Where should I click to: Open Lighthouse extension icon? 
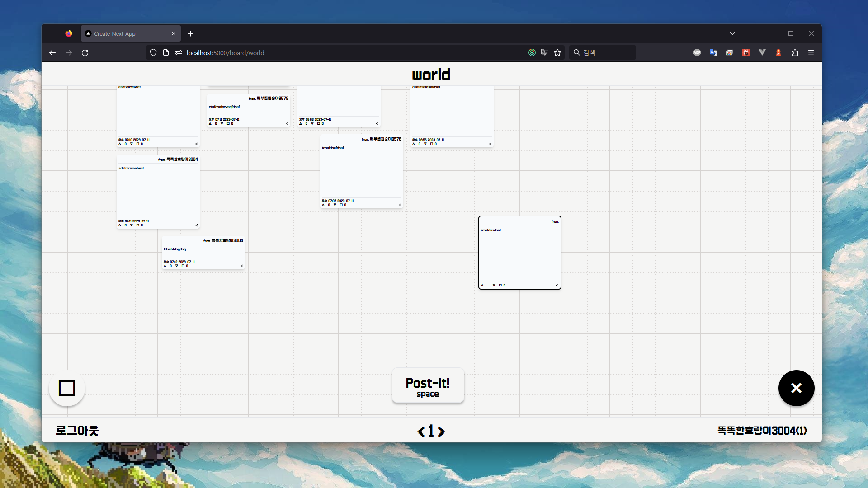(x=778, y=53)
